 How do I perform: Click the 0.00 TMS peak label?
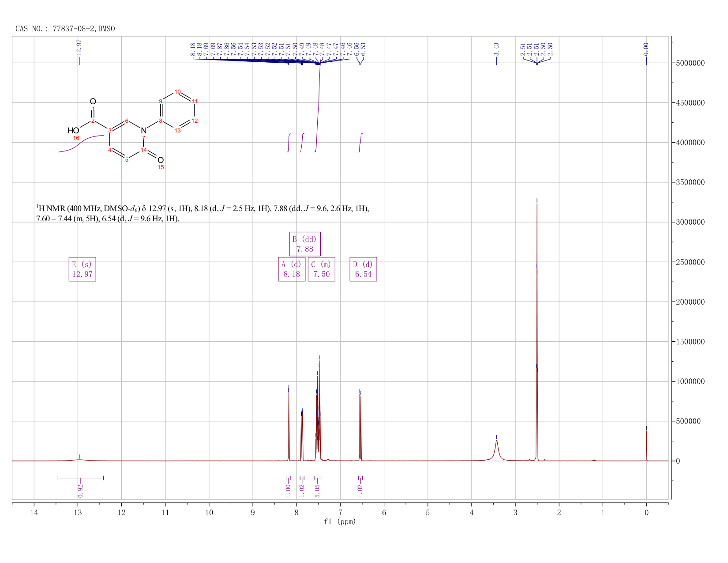646,49
